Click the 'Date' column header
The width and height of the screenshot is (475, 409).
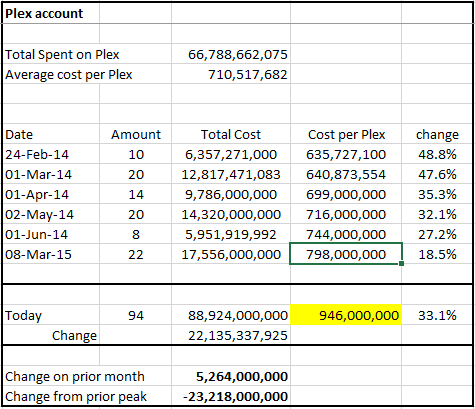click(19, 134)
